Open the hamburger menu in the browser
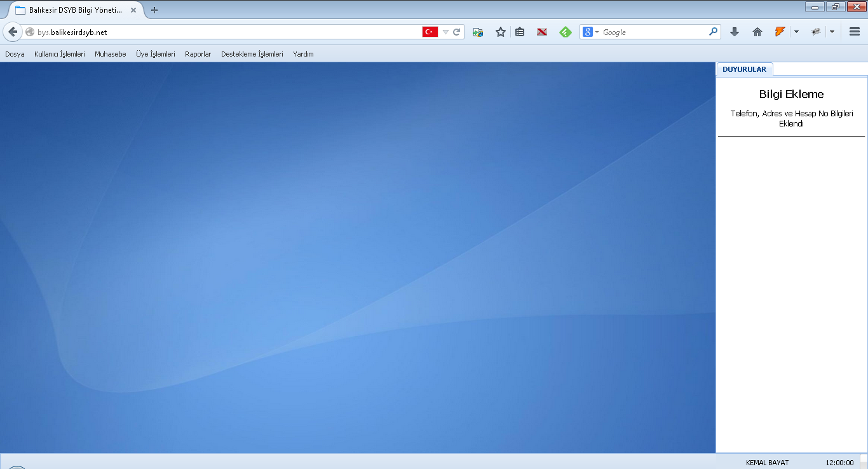868x469 pixels. tap(855, 32)
